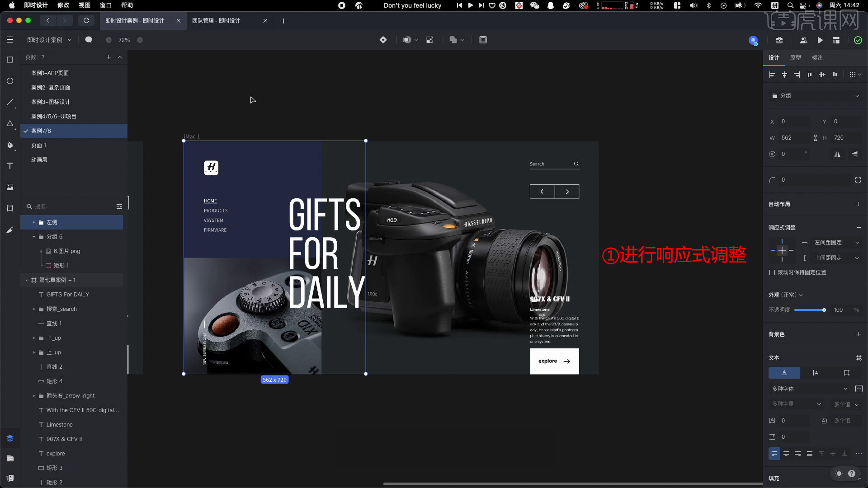
Task: Open the 左间距固定 constraint dropdown
Action: click(836, 243)
